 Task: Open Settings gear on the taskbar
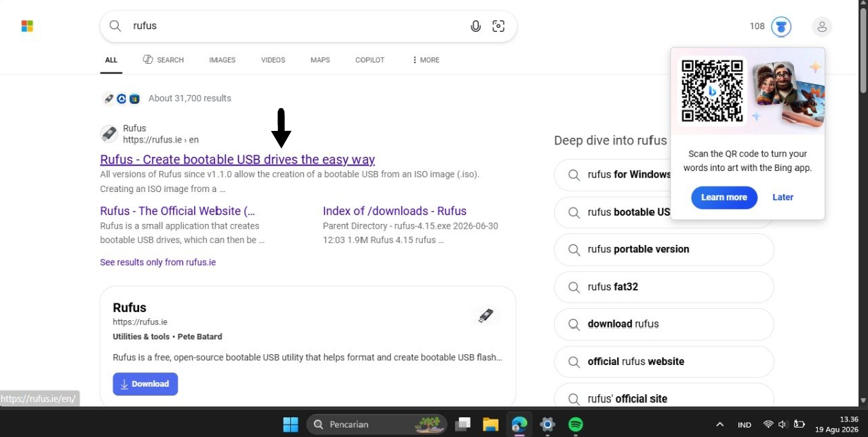click(547, 425)
